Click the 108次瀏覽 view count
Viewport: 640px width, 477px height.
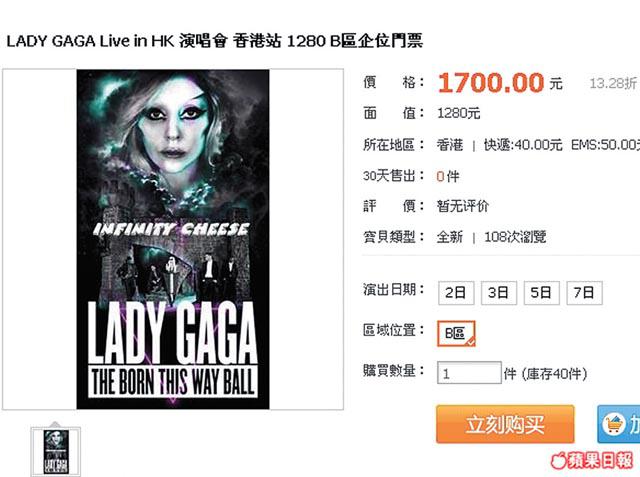pos(515,237)
